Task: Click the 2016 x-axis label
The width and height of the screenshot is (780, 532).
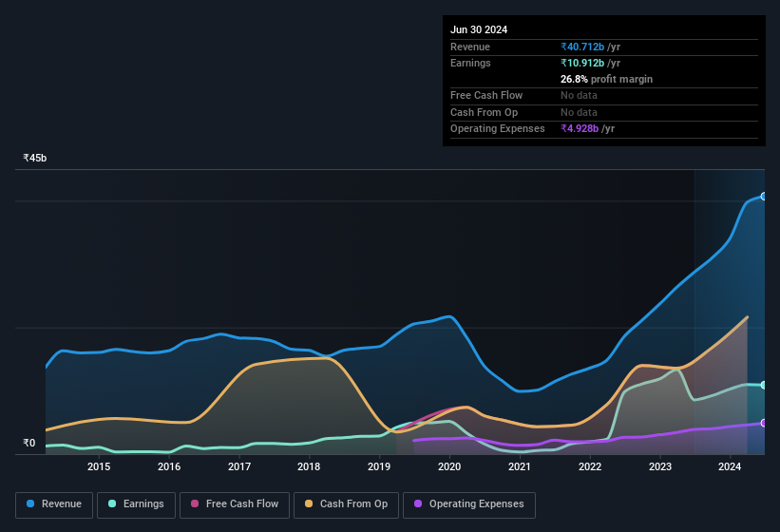Action: (x=169, y=466)
